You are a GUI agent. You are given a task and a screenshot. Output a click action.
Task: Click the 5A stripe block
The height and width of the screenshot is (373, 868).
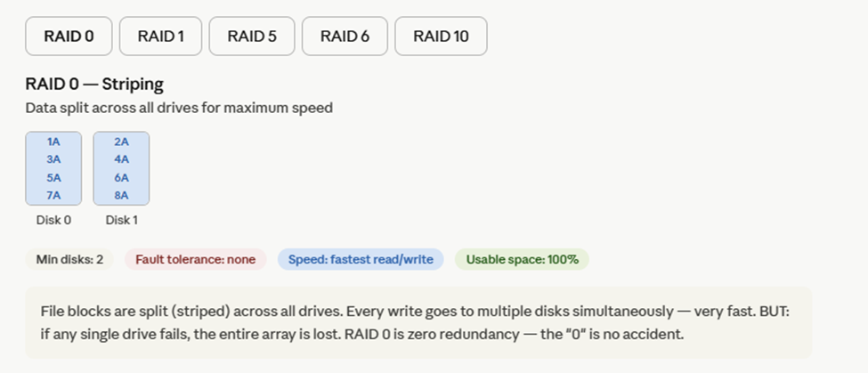[53, 177]
